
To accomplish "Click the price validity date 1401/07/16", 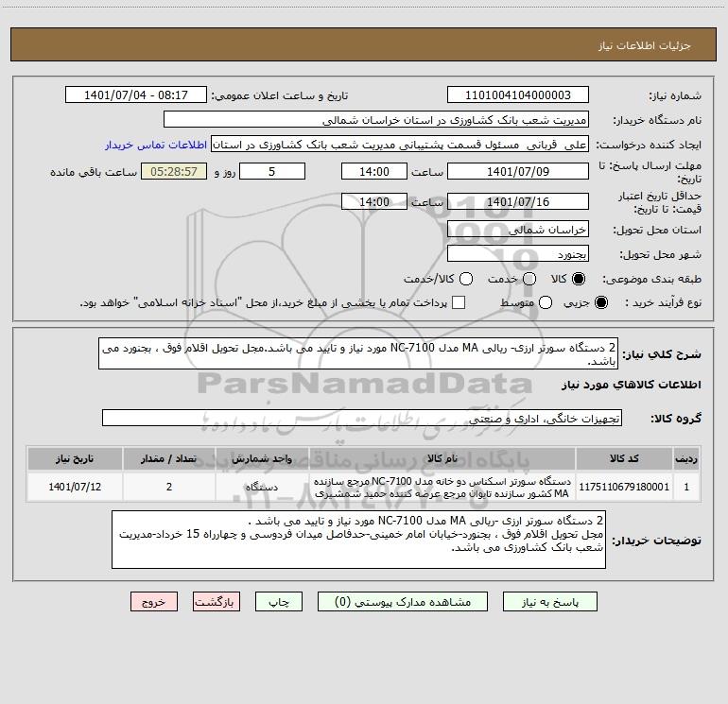I will pos(518,202).
